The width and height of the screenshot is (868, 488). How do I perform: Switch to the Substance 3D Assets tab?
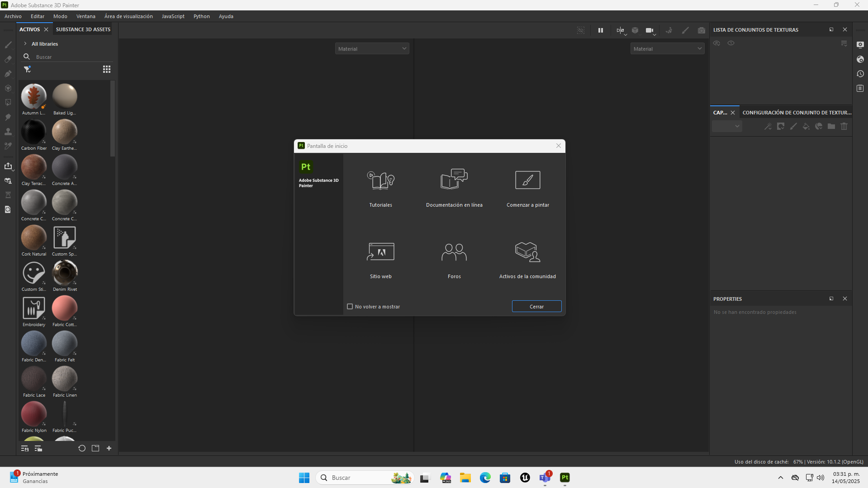coord(83,29)
